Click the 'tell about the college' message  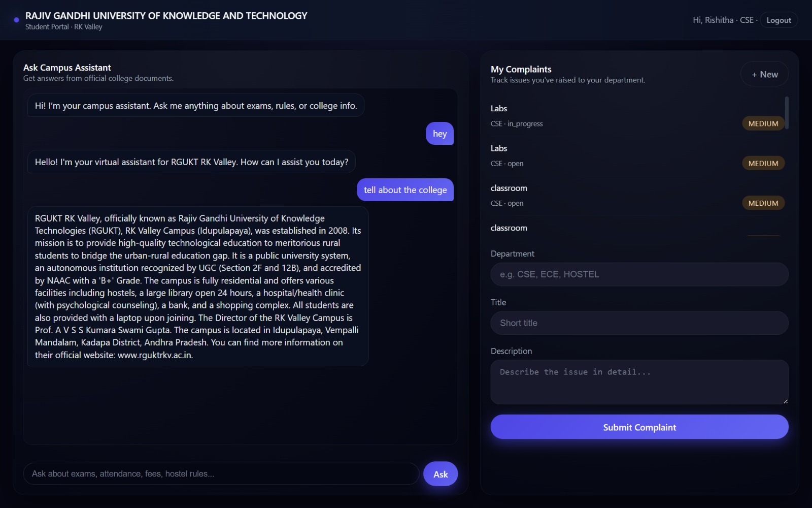pyautogui.click(x=405, y=190)
